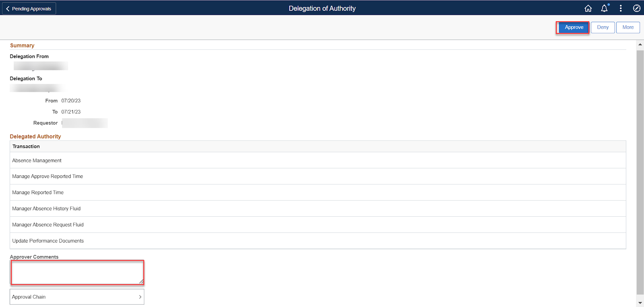
Task: Click inside the Approver Comments box
Action: (x=77, y=272)
